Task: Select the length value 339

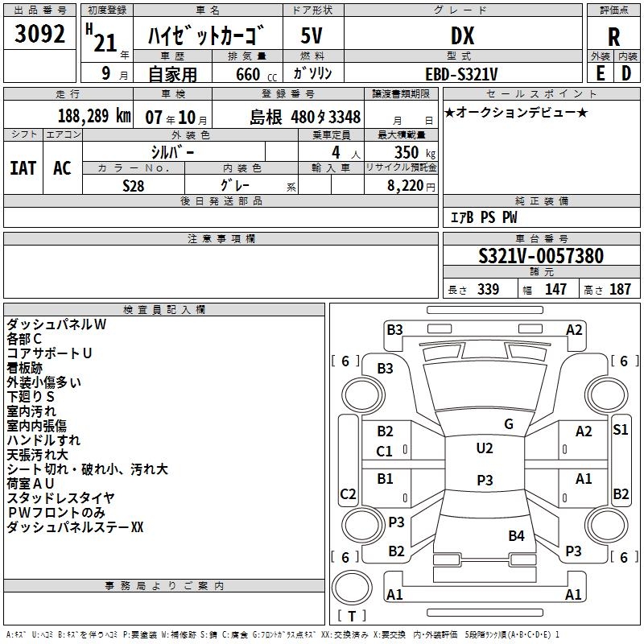Action: (x=489, y=289)
